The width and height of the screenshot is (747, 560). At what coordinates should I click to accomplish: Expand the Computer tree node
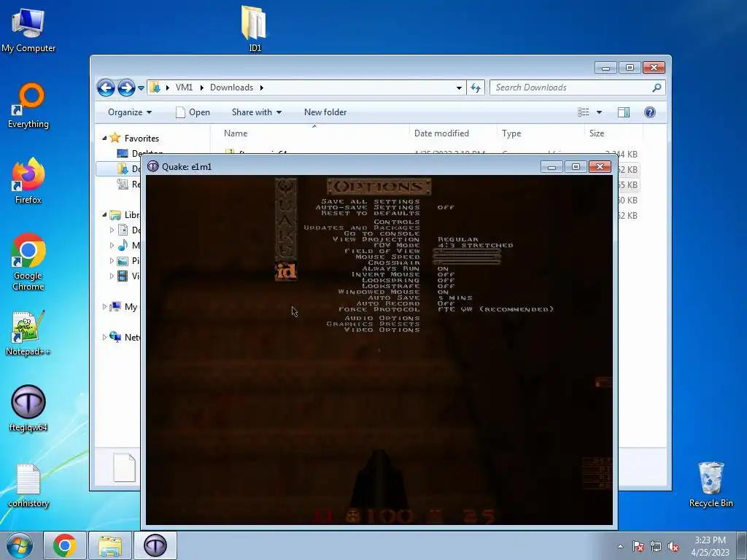coord(104,307)
